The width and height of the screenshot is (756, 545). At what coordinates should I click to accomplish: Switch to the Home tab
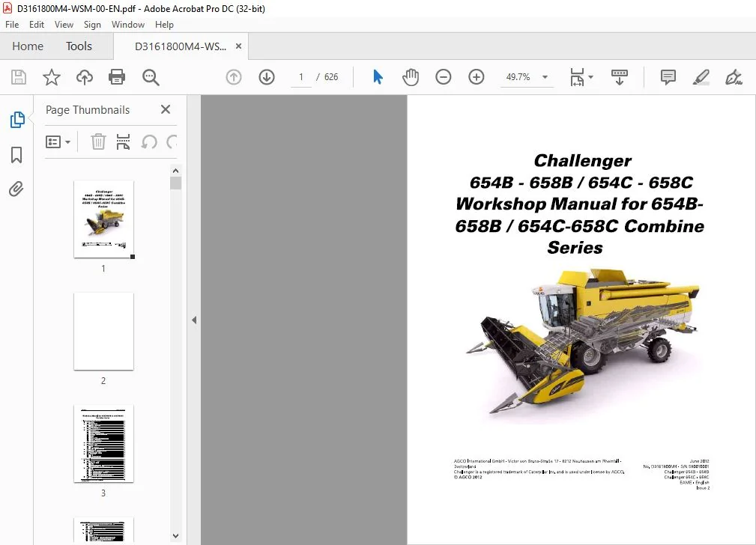tap(28, 46)
